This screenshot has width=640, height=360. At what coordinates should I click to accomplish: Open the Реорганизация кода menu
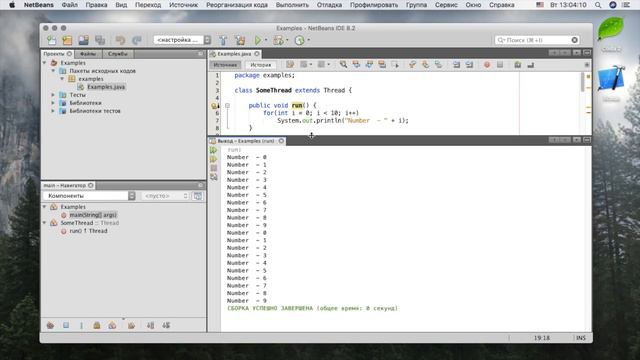click(237, 5)
